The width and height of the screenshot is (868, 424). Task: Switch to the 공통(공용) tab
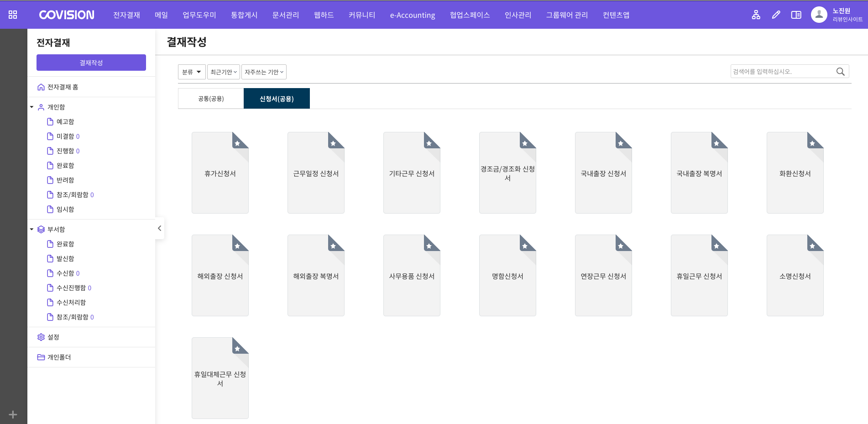click(x=211, y=99)
